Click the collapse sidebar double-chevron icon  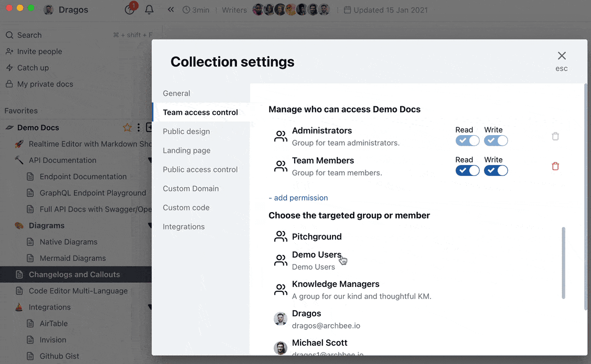pos(171,10)
